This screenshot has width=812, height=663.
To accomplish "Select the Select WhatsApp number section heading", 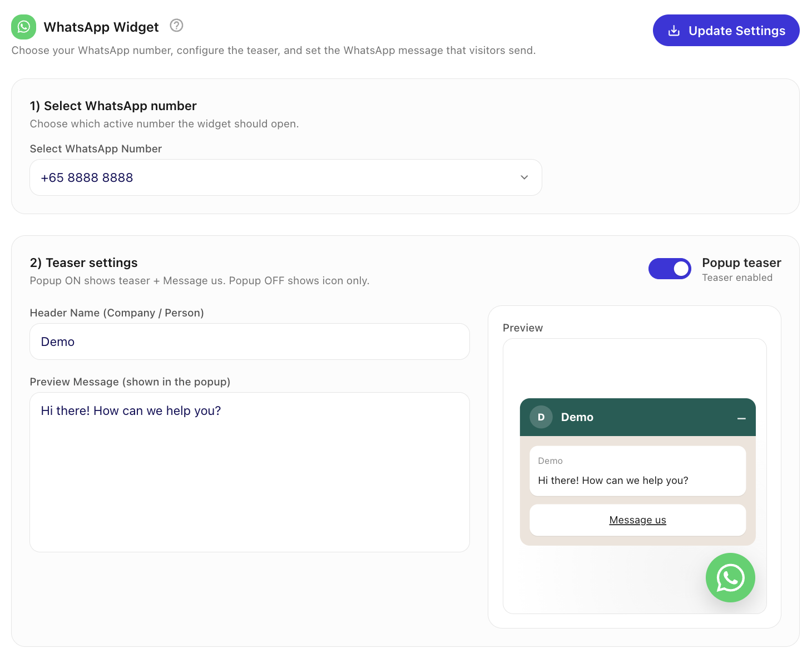I will point(113,106).
